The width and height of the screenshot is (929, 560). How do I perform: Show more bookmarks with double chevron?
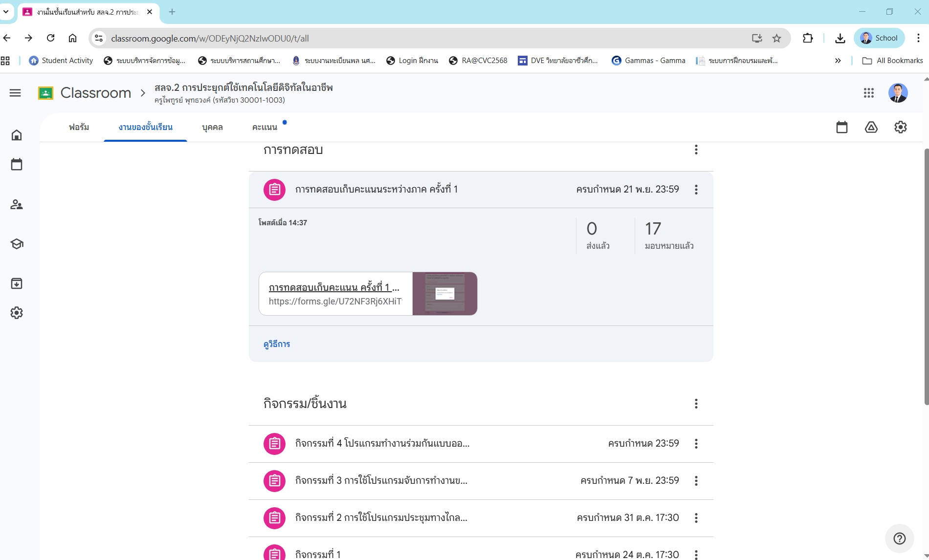838,61
